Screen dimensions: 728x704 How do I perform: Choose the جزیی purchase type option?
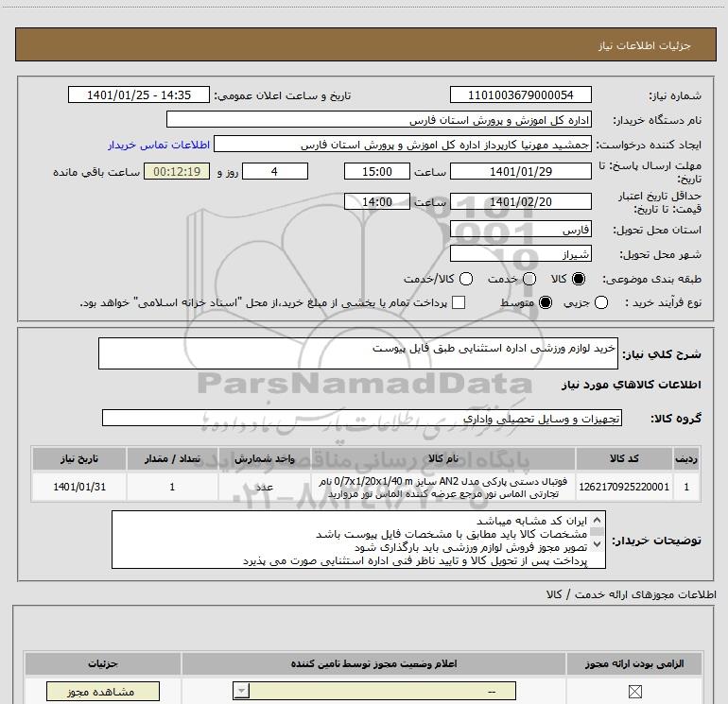pos(600,302)
